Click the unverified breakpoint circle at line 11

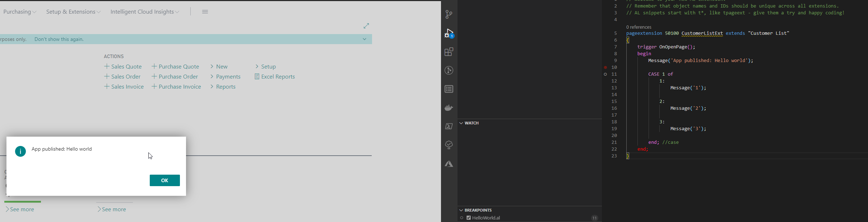(x=605, y=74)
